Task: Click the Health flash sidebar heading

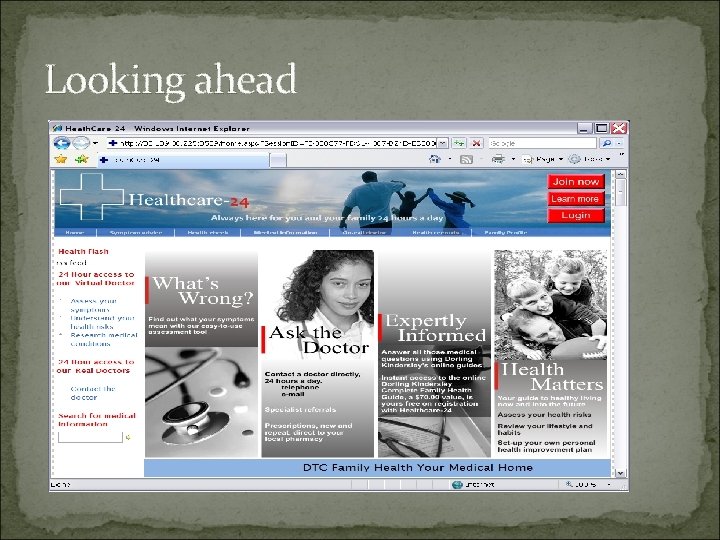Action: coord(84,251)
